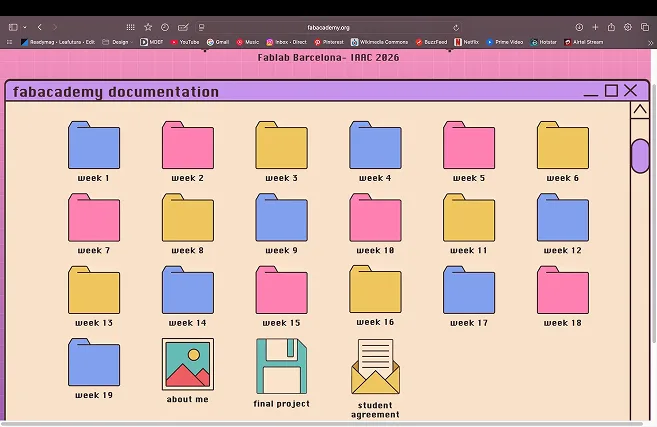Screen dimensions: 657x427
Task: Open the week 8 folder
Action: 188,217
